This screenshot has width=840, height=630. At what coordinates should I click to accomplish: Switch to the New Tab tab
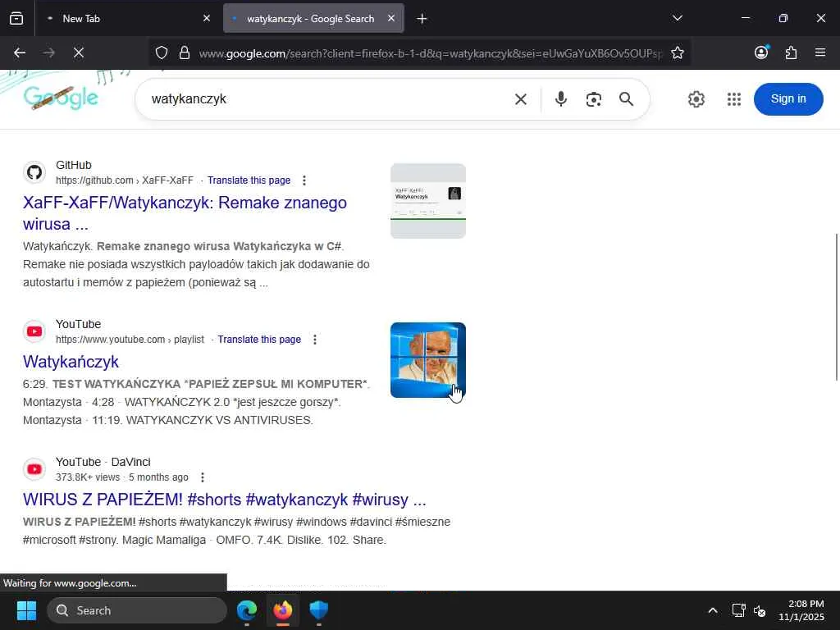[127, 19]
